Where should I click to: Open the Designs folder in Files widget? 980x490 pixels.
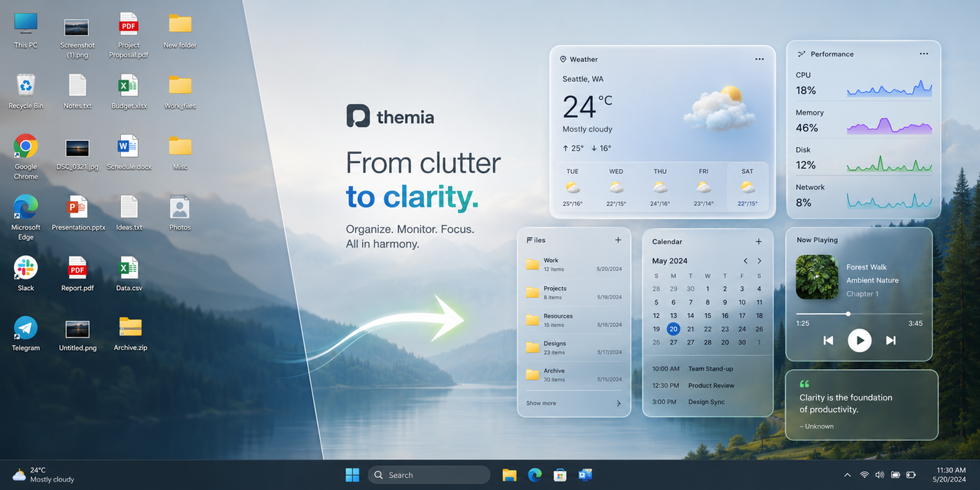(x=574, y=348)
